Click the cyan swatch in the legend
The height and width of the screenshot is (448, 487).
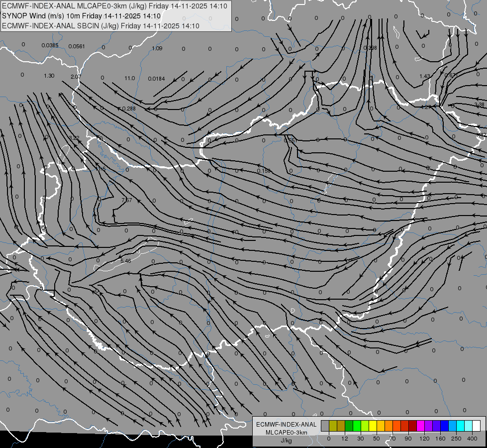tap(461, 426)
